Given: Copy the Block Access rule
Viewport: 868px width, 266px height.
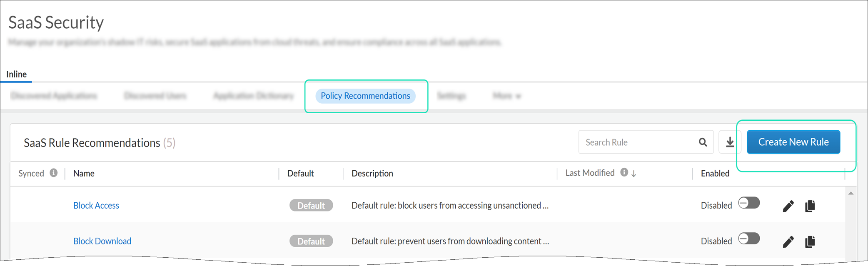Looking at the screenshot, I should click(x=810, y=206).
